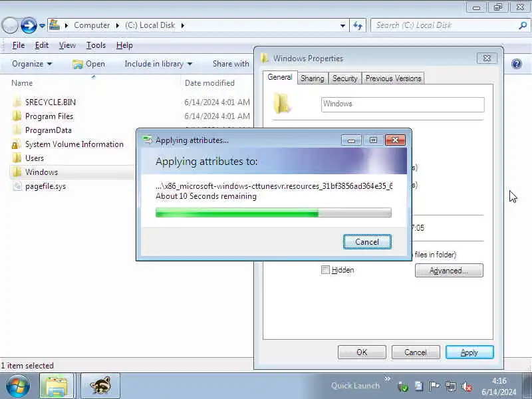This screenshot has height=399, width=532.
Task: Select the Users folder
Action: (x=35, y=158)
